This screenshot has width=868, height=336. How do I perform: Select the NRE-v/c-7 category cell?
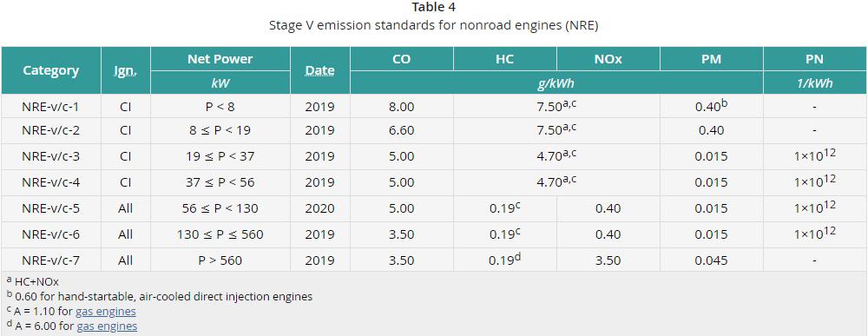[x=51, y=260]
